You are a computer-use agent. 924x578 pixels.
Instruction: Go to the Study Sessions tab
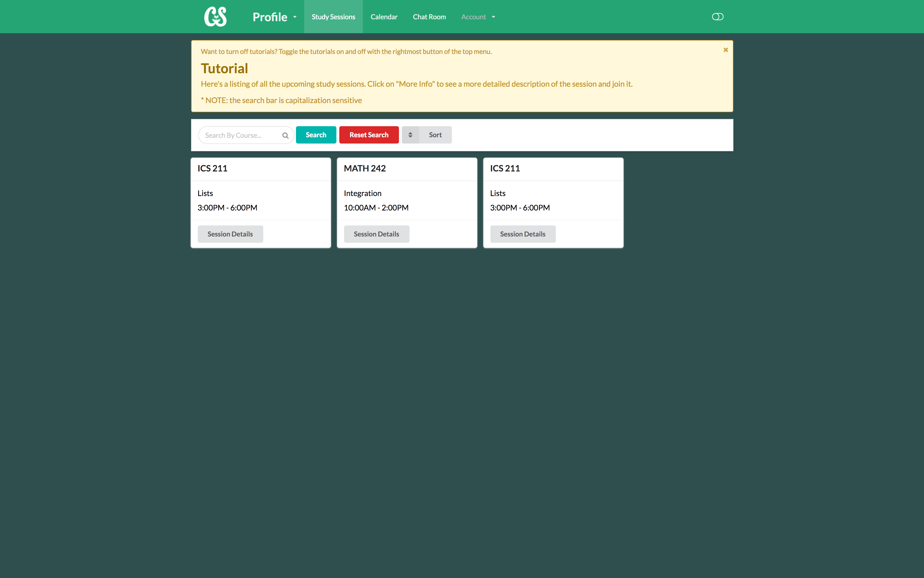point(333,17)
